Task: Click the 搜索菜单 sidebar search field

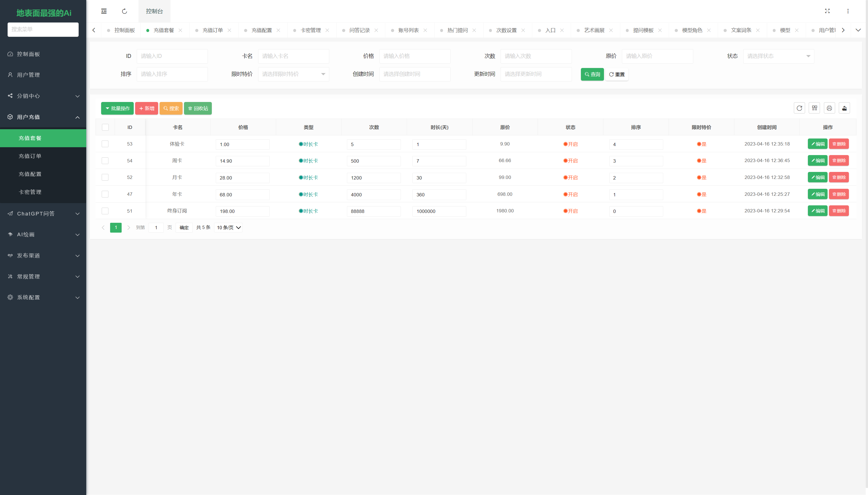Action: [x=43, y=29]
